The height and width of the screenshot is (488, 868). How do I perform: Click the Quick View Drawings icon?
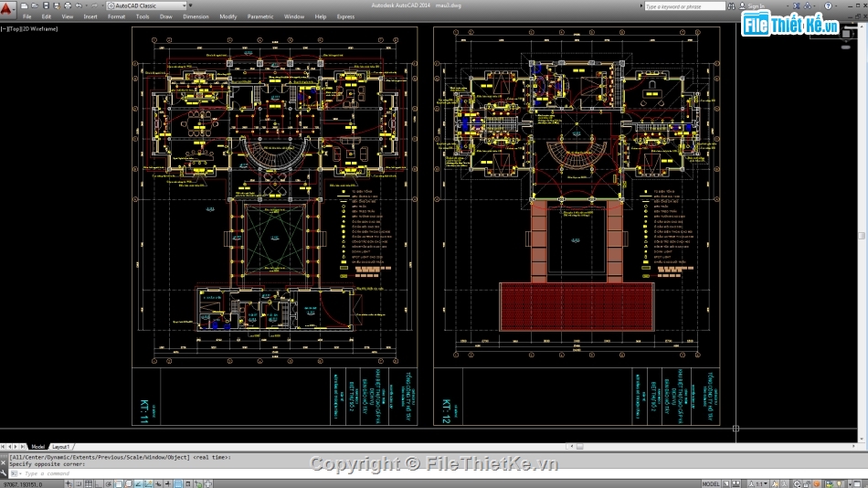(736, 484)
